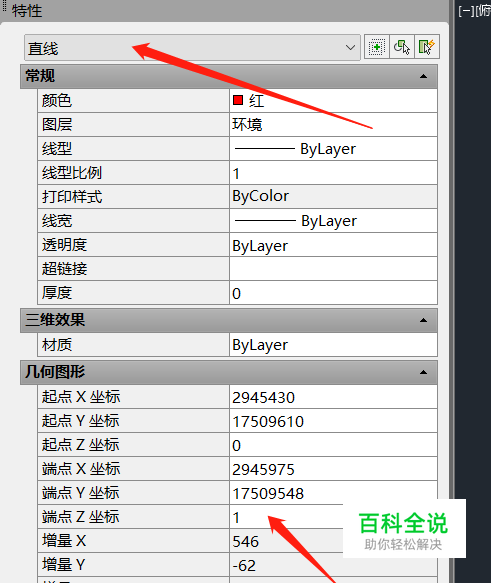This screenshot has width=491, height=583.
Task: Open the 线型 ByLayer value
Action: [333, 149]
